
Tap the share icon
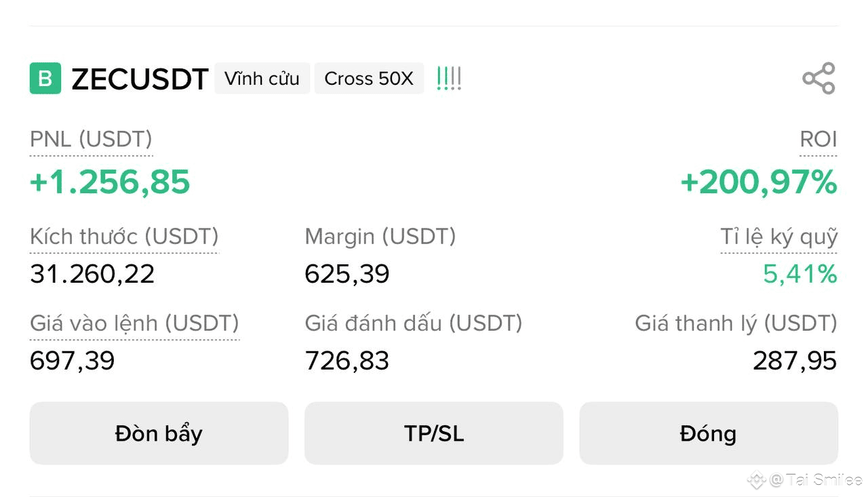pyautogui.click(x=818, y=79)
